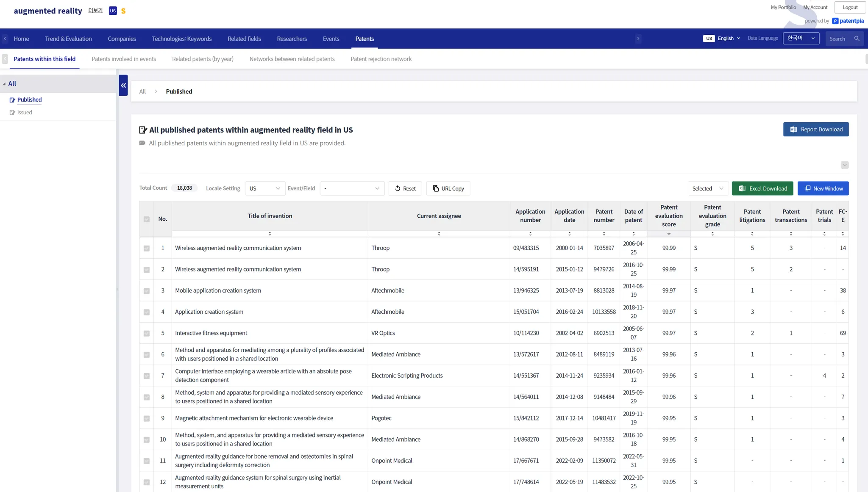Sort by Patent evaluation score arrow
The width and height of the screenshot is (868, 492).
click(x=669, y=234)
